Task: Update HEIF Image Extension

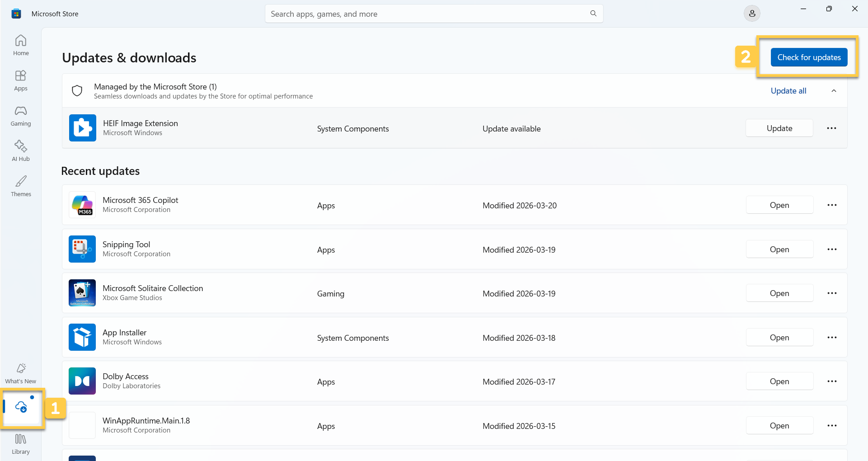Action: [779, 128]
